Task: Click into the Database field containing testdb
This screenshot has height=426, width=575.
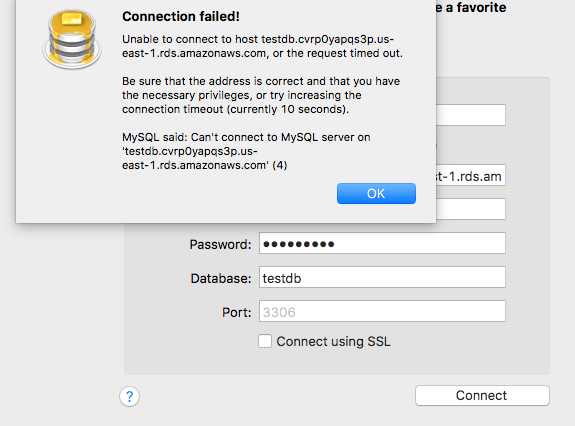Action: 382,277
